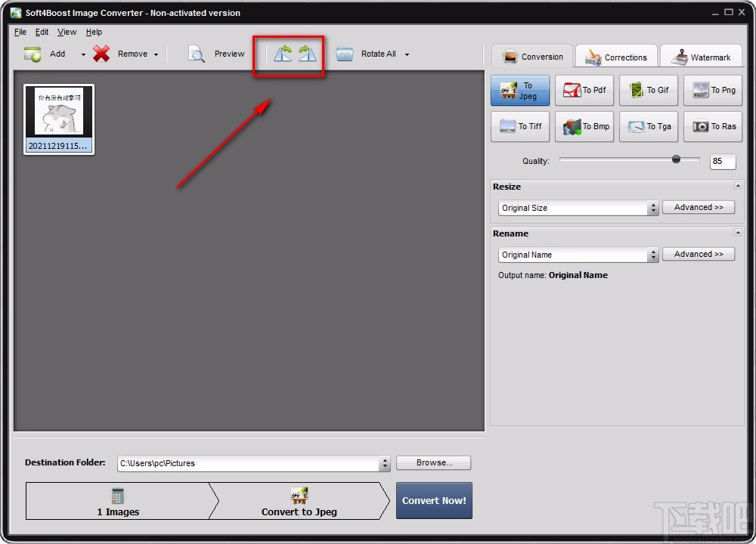This screenshot has width=756, height=544.
Task: Click the Preview magnifier icon
Action: point(197,54)
